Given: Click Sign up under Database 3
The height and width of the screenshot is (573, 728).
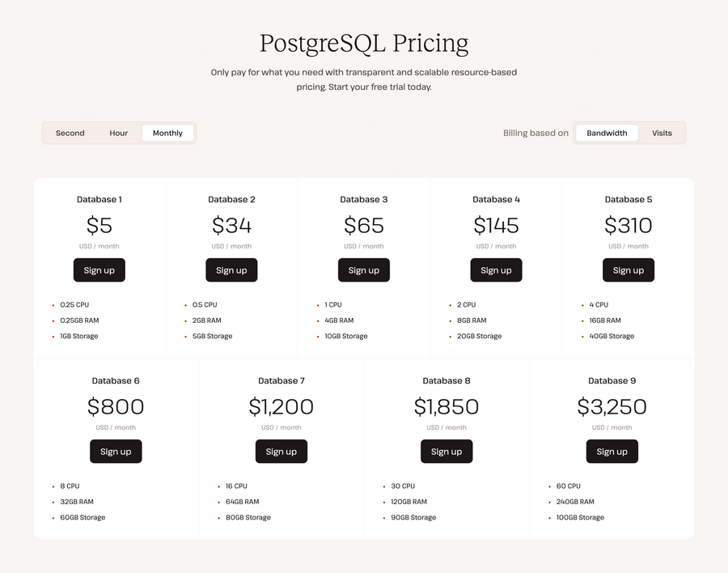Looking at the screenshot, I should 364,270.
